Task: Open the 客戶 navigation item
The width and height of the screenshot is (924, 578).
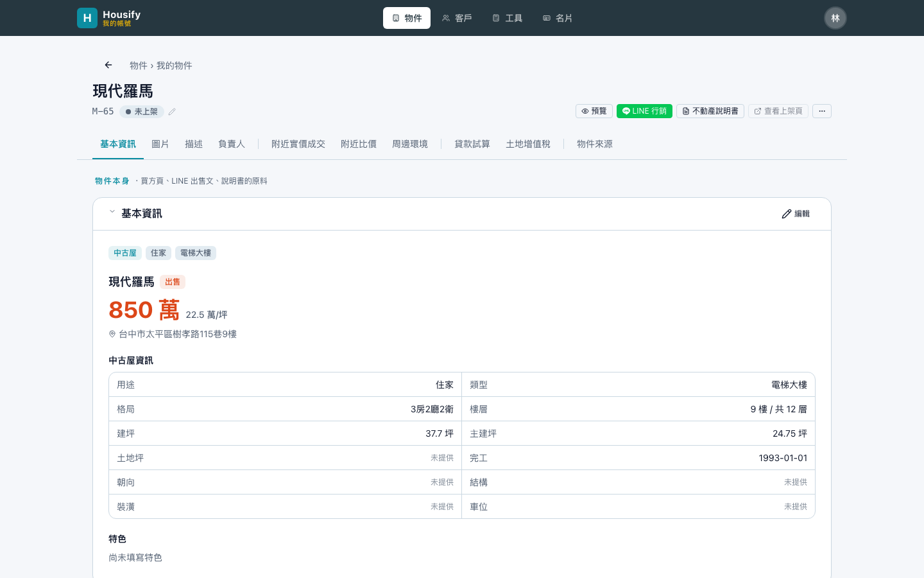Action: (x=457, y=18)
